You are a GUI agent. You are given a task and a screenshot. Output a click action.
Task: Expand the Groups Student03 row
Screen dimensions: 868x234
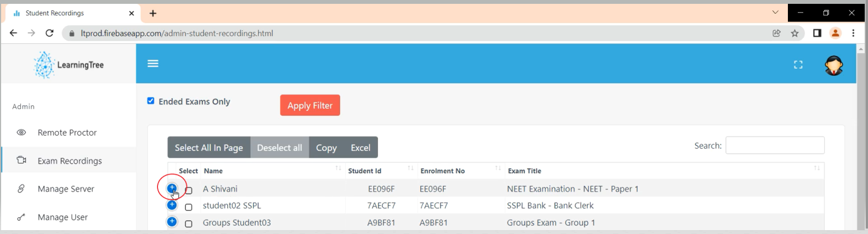coord(172,222)
